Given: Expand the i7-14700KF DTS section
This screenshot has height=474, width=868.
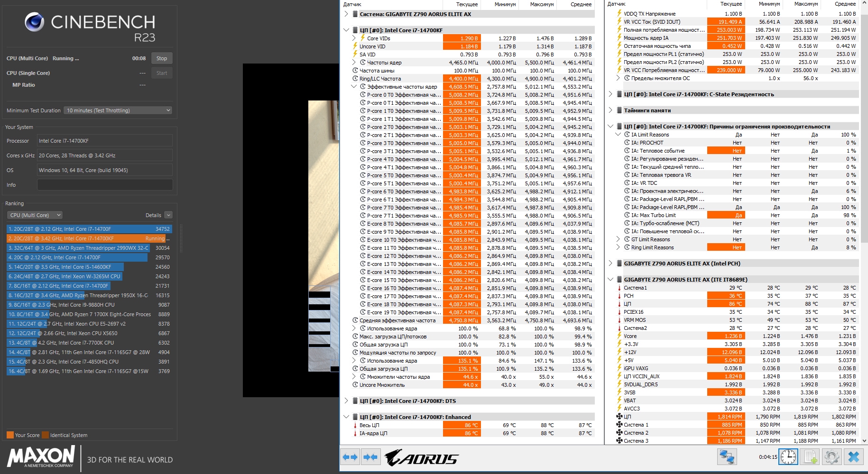Looking at the screenshot, I should pos(346,401).
